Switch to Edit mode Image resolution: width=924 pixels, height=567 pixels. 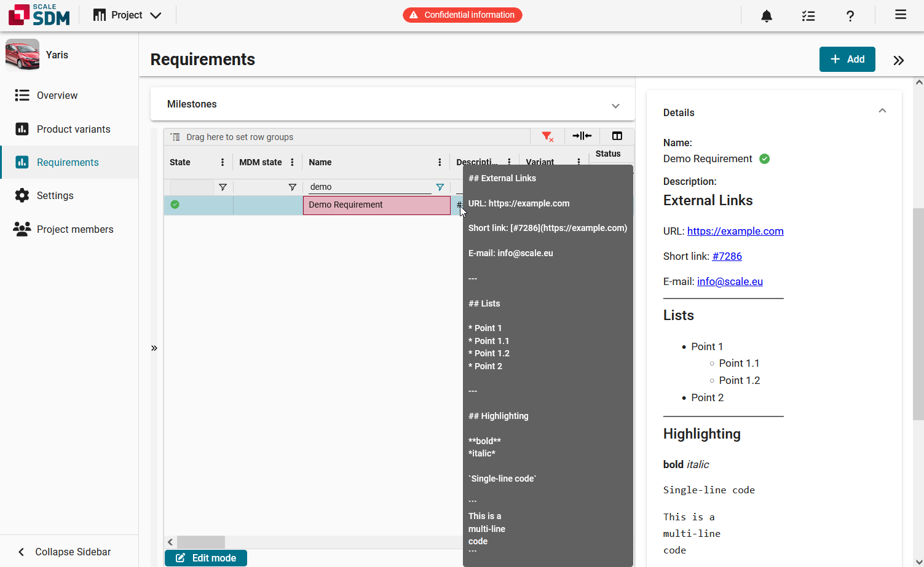tap(206, 558)
